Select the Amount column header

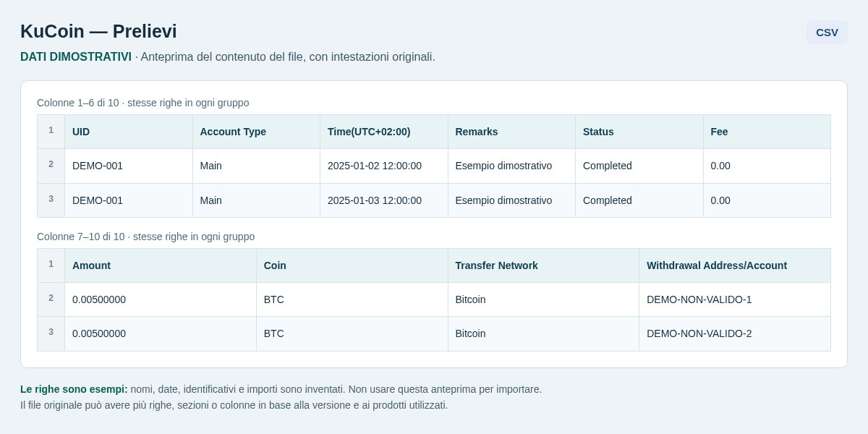(161, 265)
